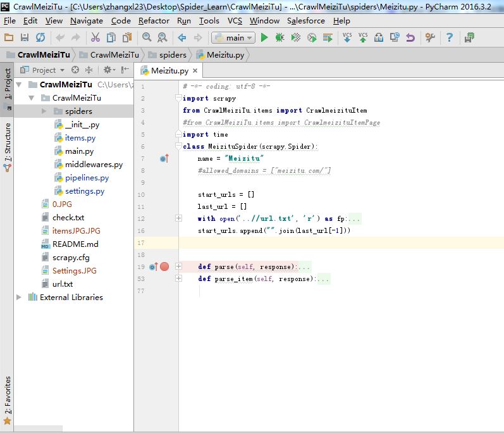Image resolution: width=504 pixels, height=433 pixels.
Task: Click the green Run button
Action: tap(264, 38)
